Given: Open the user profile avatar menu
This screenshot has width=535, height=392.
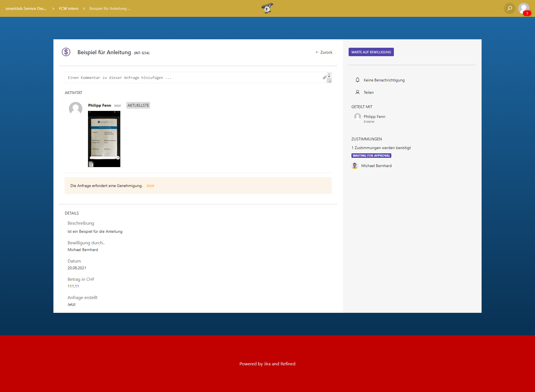Looking at the screenshot, I should point(523,8).
